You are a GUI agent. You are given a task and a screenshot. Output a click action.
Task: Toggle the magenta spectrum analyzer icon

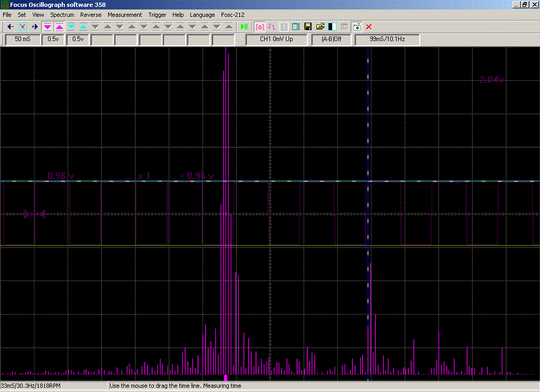click(x=259, y=26)
